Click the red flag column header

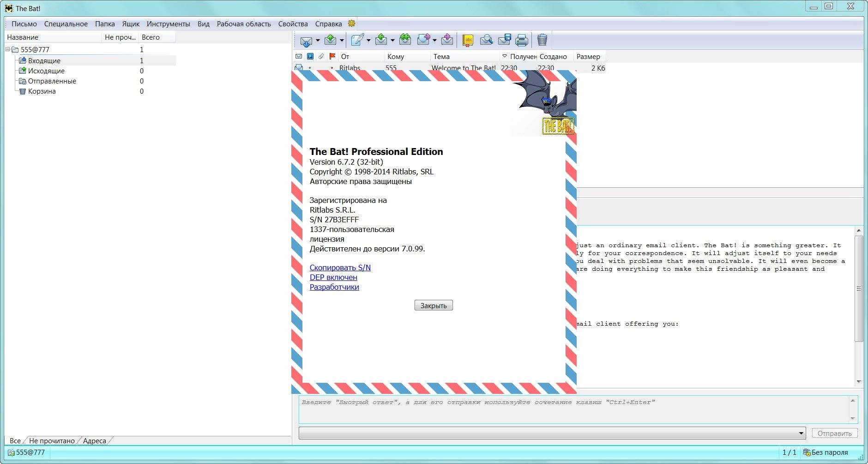(x=332, y=56)
